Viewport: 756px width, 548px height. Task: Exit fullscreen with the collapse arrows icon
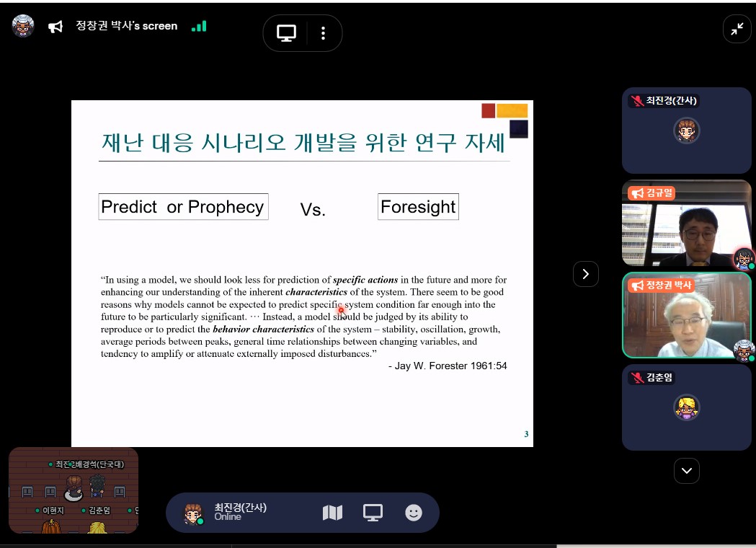click(737, 29)
